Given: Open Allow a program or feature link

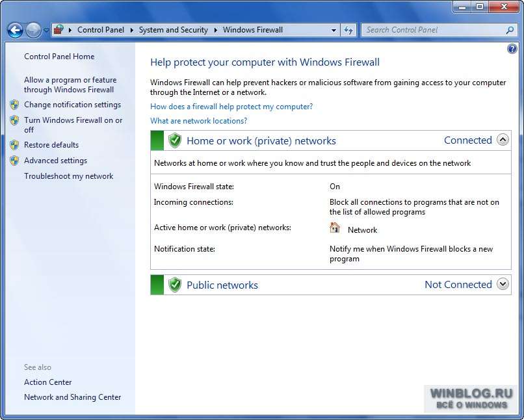Looking at the screenshot, I should [70, 85].
